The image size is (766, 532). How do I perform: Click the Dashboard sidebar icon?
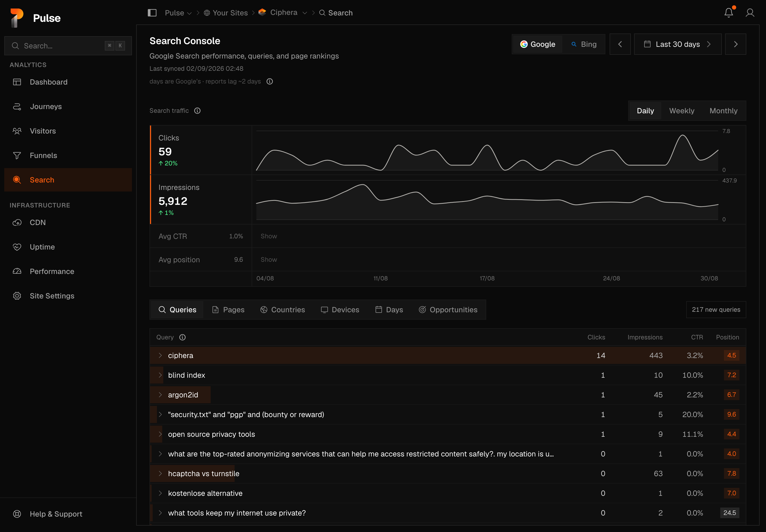[17, 82]
